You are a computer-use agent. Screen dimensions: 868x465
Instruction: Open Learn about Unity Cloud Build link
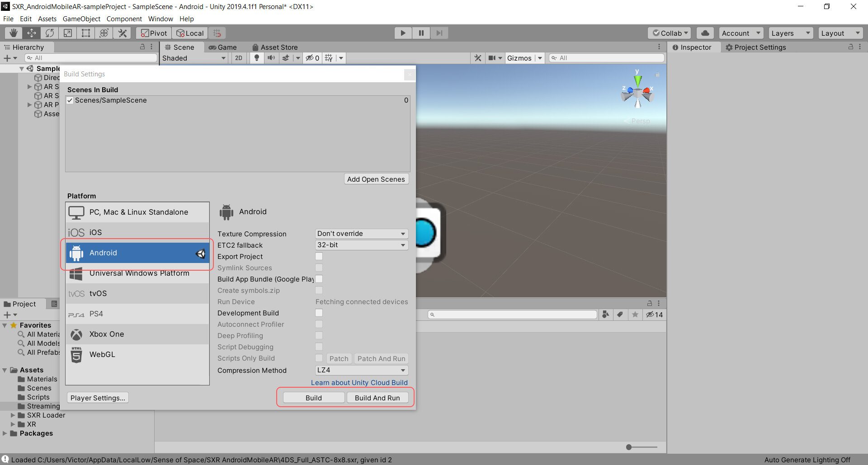[359, 382]
